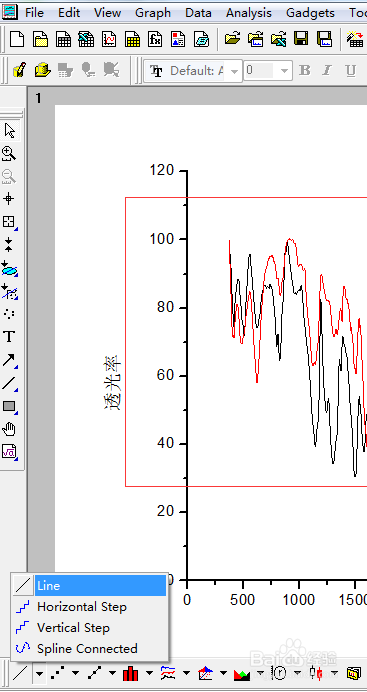Choose Vertical Step plot type

point(90,628)
